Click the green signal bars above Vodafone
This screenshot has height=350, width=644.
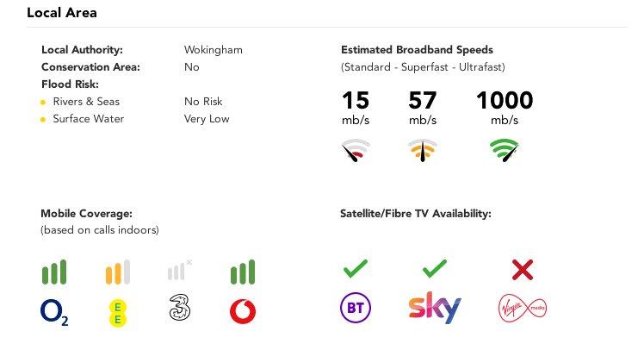pos(243,272)
